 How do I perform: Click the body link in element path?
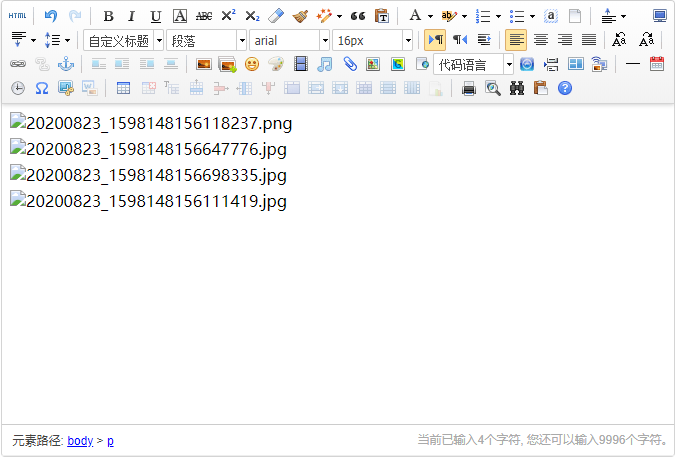coord(80,441)
